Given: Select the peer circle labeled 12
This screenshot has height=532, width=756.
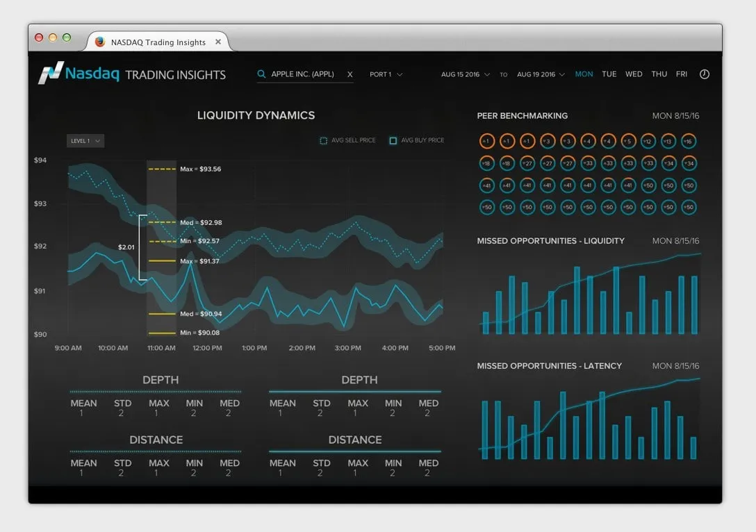Looking at the screenshot, I should tap(648, 141).
